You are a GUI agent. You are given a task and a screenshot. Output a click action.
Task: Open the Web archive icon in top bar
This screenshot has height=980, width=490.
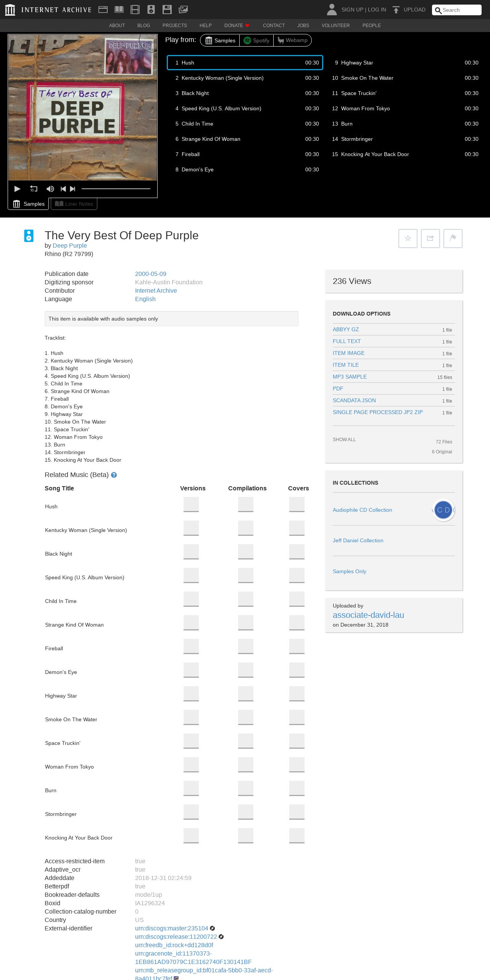pos(103,10)
